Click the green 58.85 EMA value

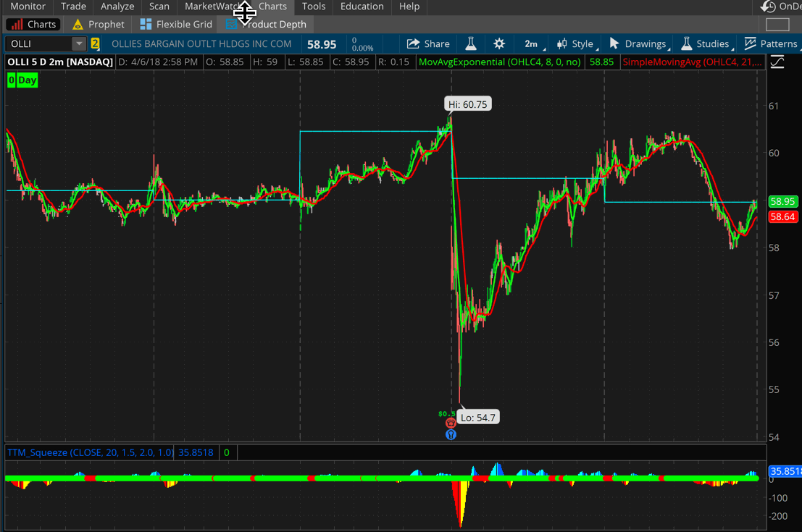[601, 62]
